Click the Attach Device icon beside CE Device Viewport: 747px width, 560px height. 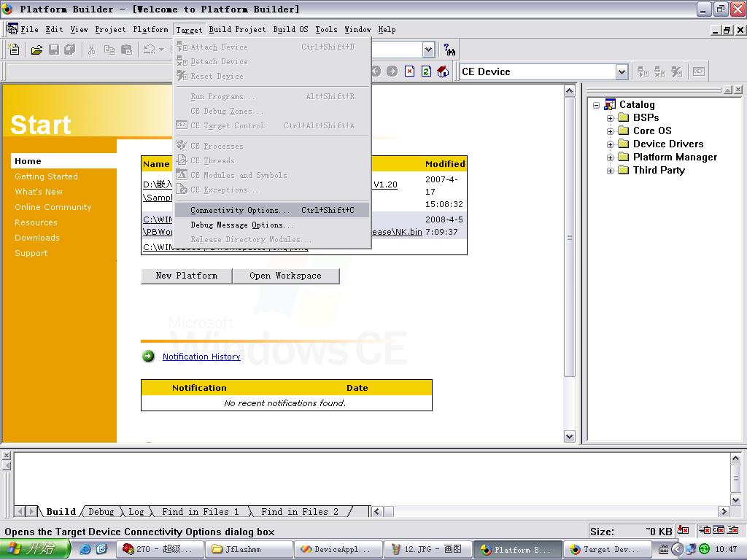coord(643,72)
